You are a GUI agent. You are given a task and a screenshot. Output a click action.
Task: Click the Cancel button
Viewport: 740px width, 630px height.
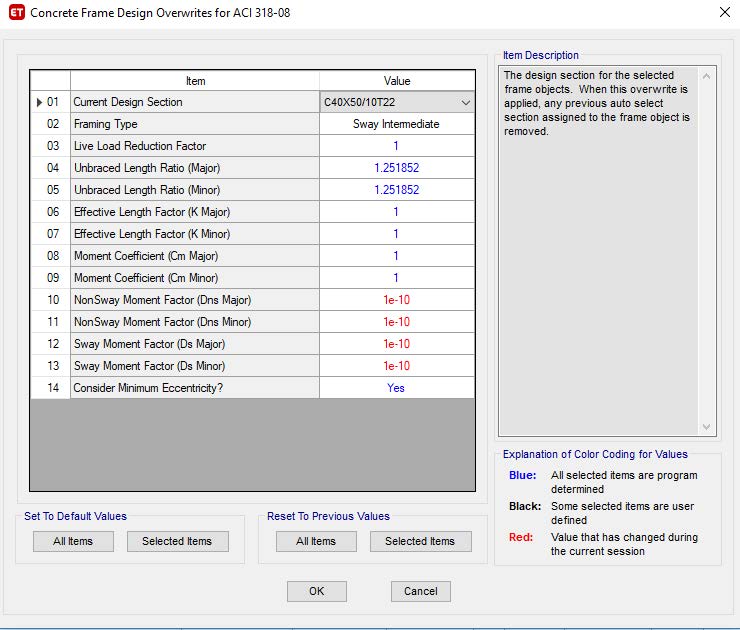point(420,591)
